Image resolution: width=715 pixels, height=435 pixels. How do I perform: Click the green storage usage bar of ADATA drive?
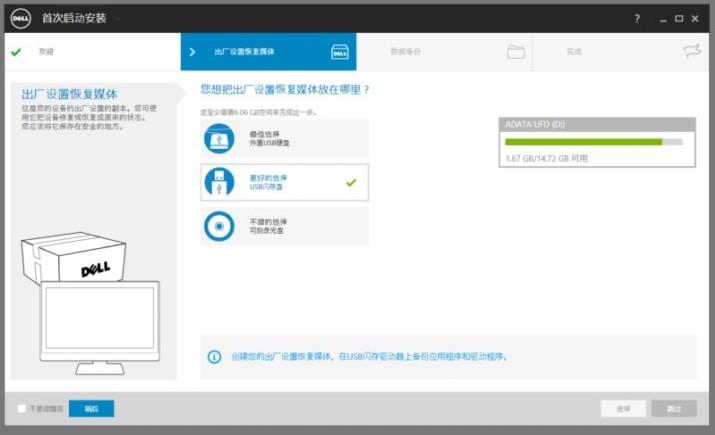(x=584, y=142)
